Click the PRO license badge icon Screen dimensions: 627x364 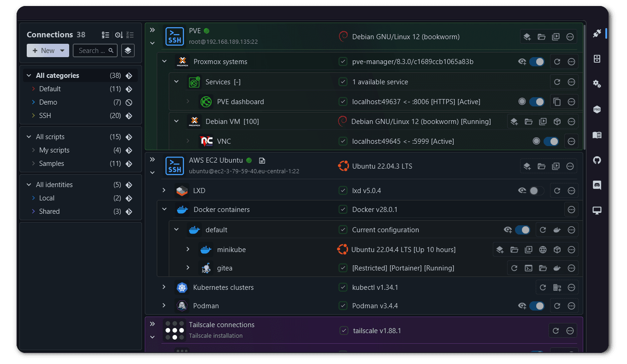coord(597,110)
